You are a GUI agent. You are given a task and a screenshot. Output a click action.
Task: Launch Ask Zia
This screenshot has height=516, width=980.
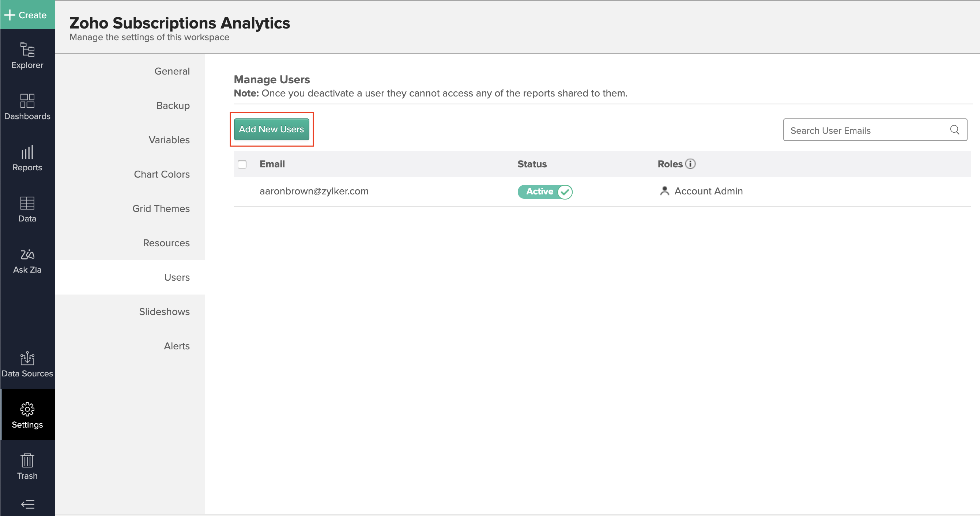27,261
